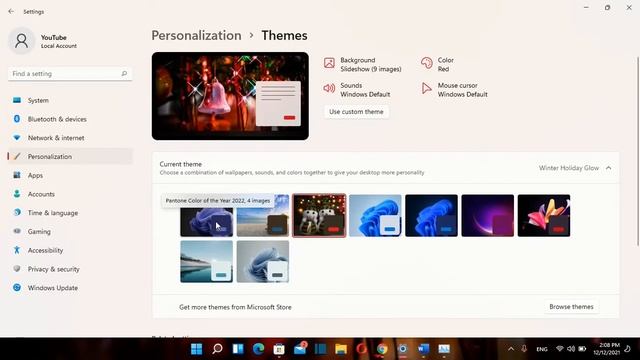Screen dimensions: 640x360
Task: Collapse the Current theme section chevron
Action: tap(609, 168)
